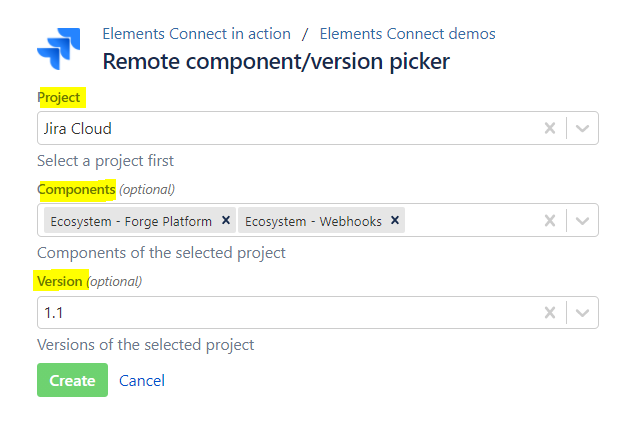Open the Components dropdown chevron
The width and height of the screenshot is (633, 423).
click(x=583, y=221)
